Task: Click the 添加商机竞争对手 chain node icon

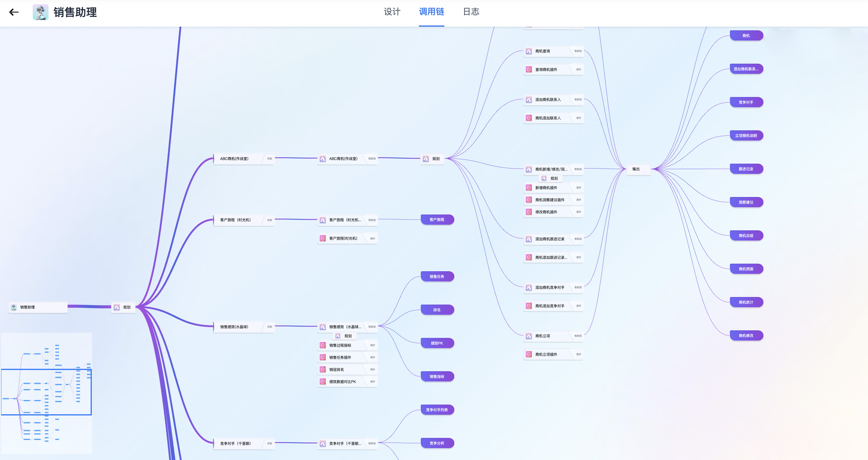Action: [x=529, y=288]
